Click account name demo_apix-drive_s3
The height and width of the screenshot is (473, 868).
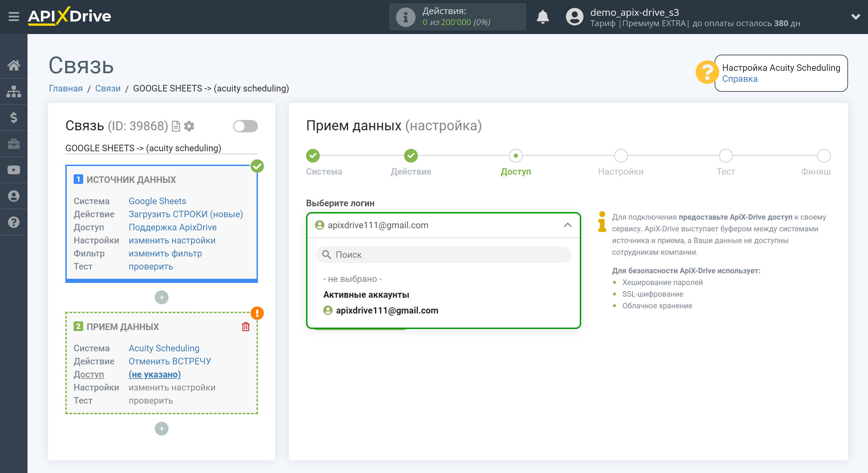[x=634, y=12]
